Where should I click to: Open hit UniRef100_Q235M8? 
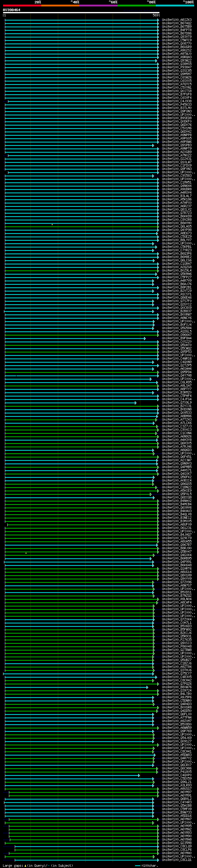177,843
